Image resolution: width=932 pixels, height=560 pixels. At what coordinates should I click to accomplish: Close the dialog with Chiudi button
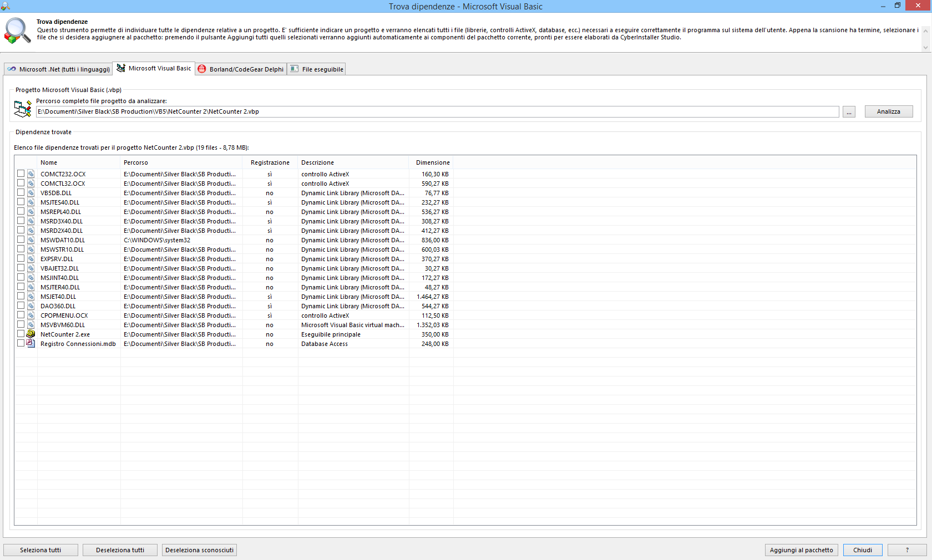[863, 550]
